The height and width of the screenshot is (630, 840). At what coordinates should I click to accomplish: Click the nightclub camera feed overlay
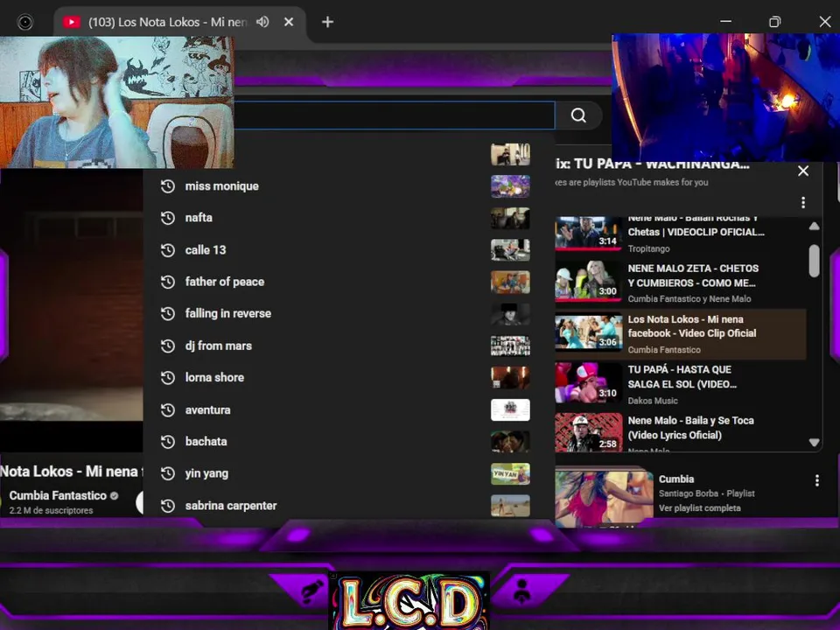click(726, 97)
